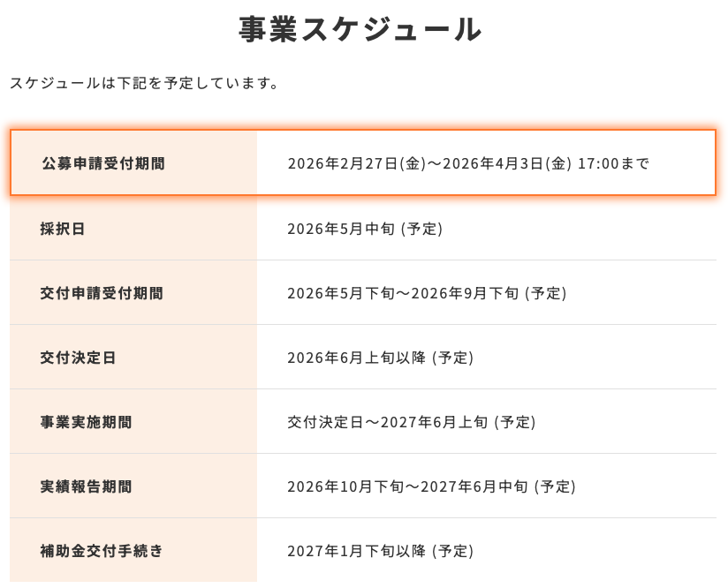The height and width of the screenshot is (588, 728).
Task: Click the スケジュールは下記を予定しています intro sentence
Action: pos(145,84)
